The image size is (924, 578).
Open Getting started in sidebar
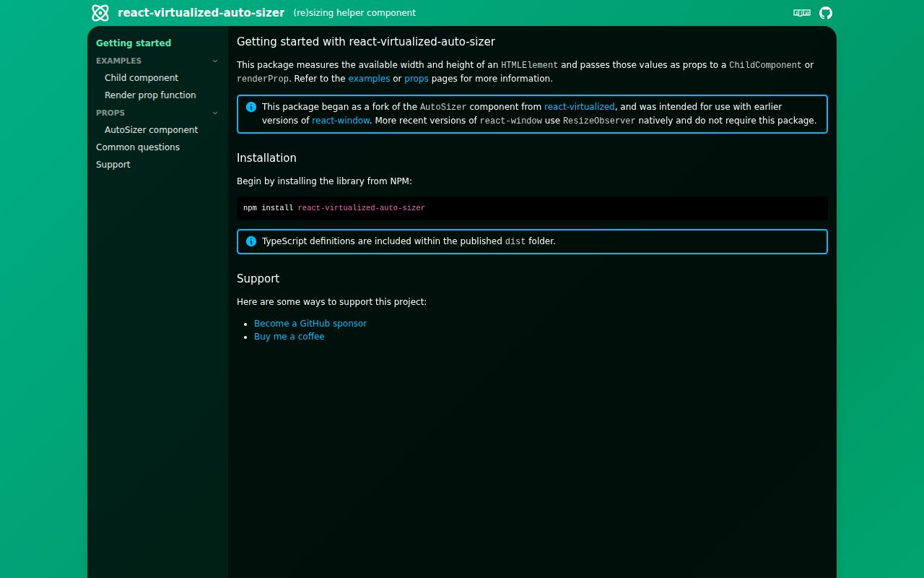tap(134, 43)
